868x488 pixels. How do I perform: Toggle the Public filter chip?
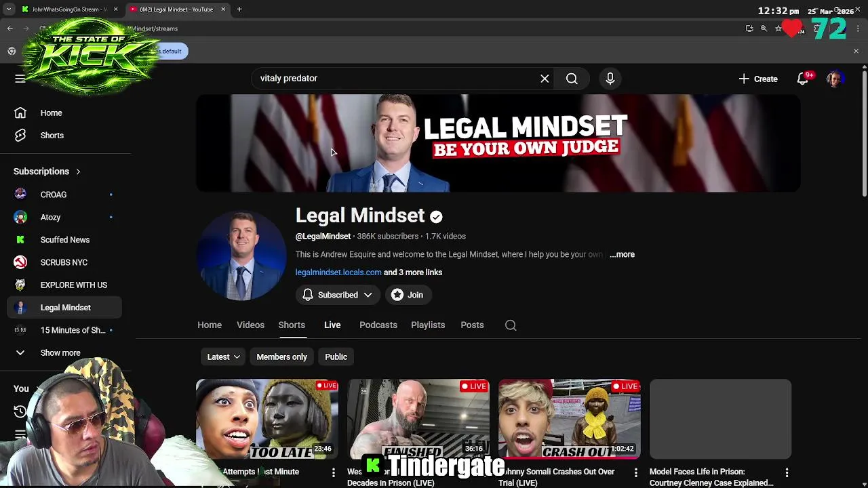tap(336, 357)
